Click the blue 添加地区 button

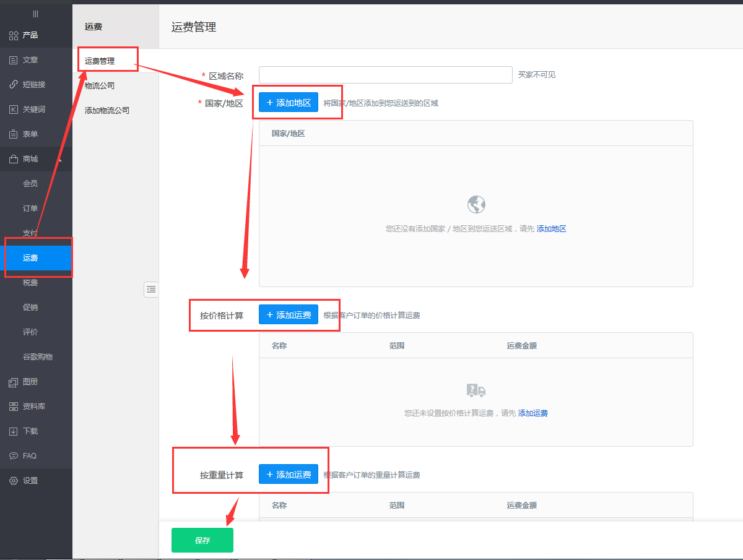pyautogui.click(x=289, y=103)
